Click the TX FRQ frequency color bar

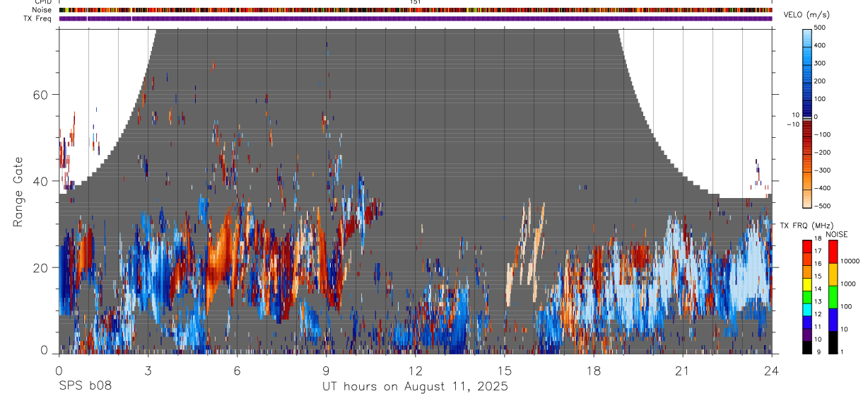coord(807,296)
